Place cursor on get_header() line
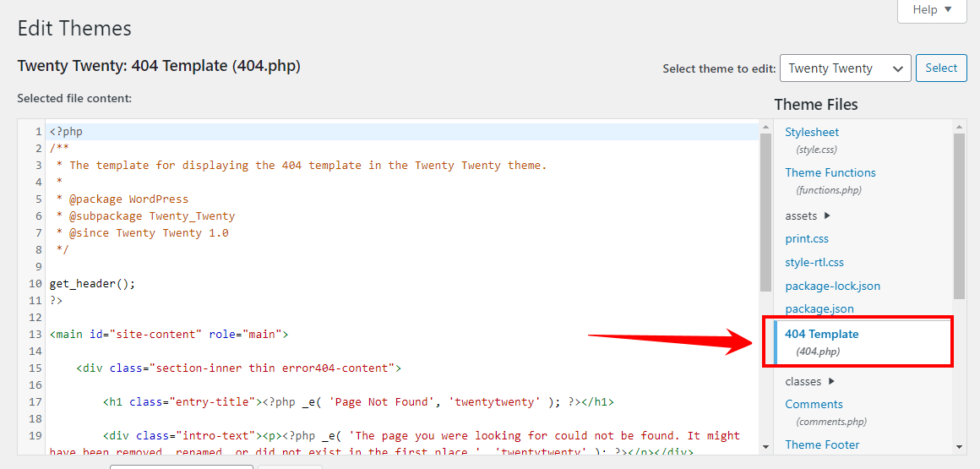Viewport: 980px width, 469px height. click(92, 284)
